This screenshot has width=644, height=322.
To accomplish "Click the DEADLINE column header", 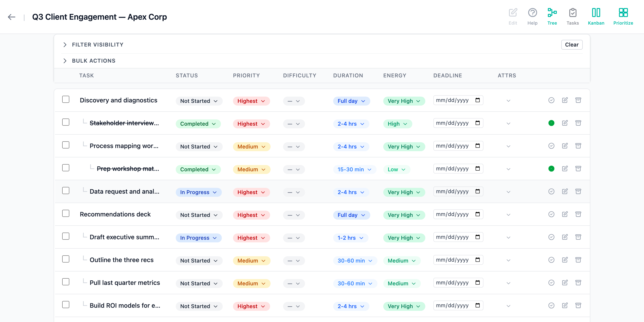I will tap(447, 76).
